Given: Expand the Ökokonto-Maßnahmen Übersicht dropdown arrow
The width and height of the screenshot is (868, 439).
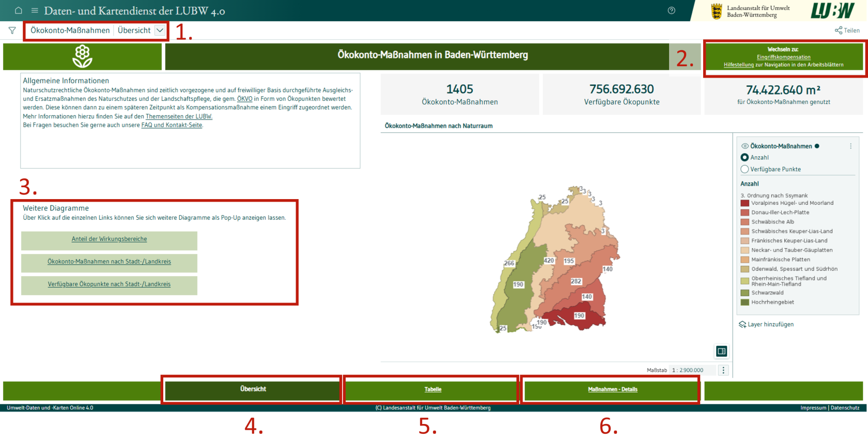Looking at the screenshot, I should 160,31.
